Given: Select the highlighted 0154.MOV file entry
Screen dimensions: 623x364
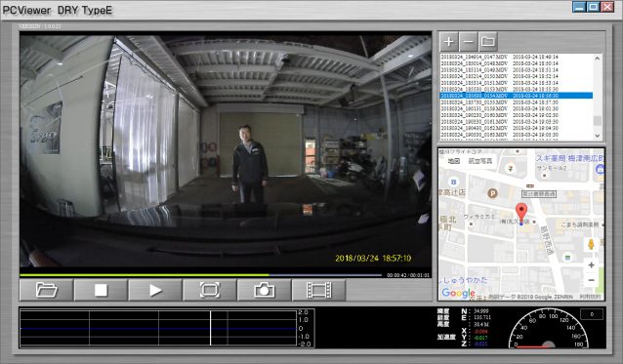Looking at the screenshot, I should click(517, 96).
